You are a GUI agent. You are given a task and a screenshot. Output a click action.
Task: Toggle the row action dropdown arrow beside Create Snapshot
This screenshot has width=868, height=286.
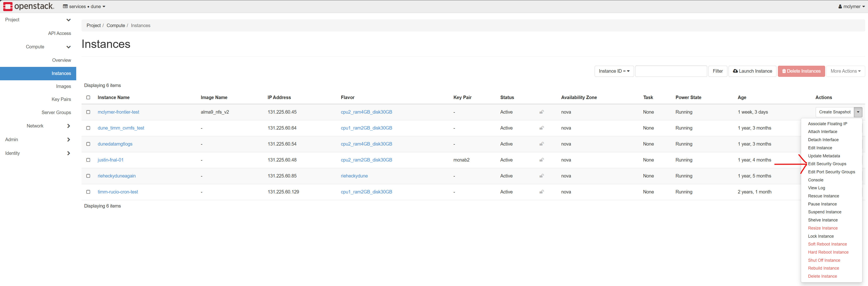[858, 112]
